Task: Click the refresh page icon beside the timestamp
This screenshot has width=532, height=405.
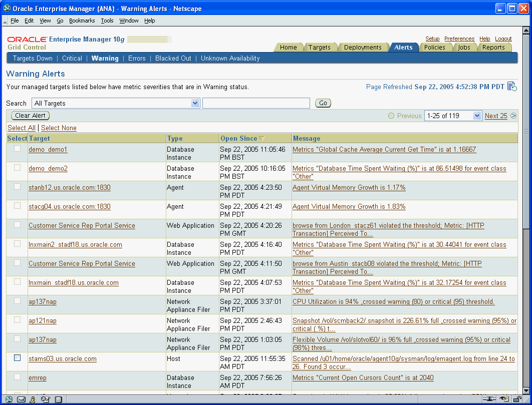Action: 511,86
